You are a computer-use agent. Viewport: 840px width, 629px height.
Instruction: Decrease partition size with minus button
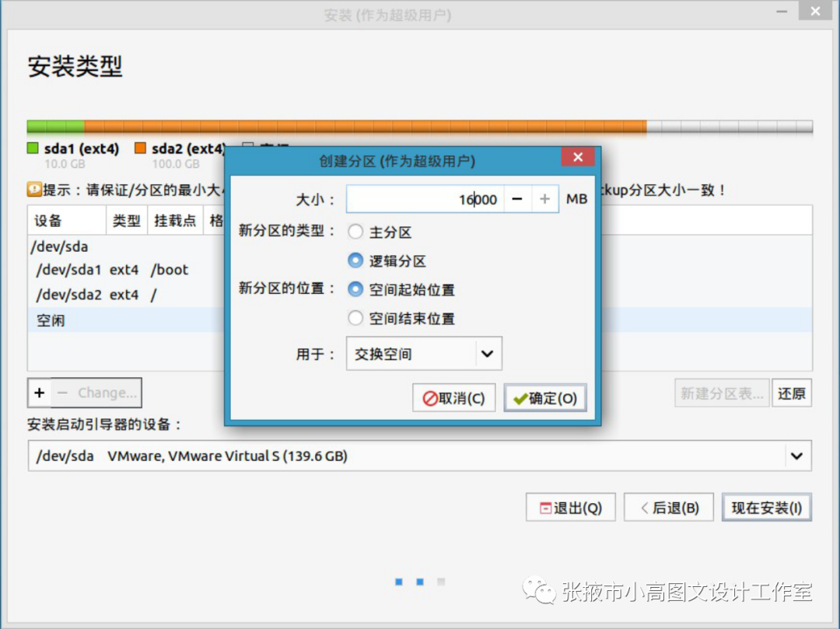[x=517, y=199]
